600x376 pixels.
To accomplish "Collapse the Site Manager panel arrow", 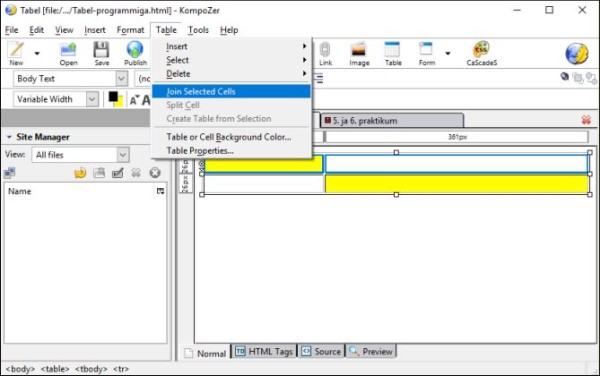I will tap(9, 137).
